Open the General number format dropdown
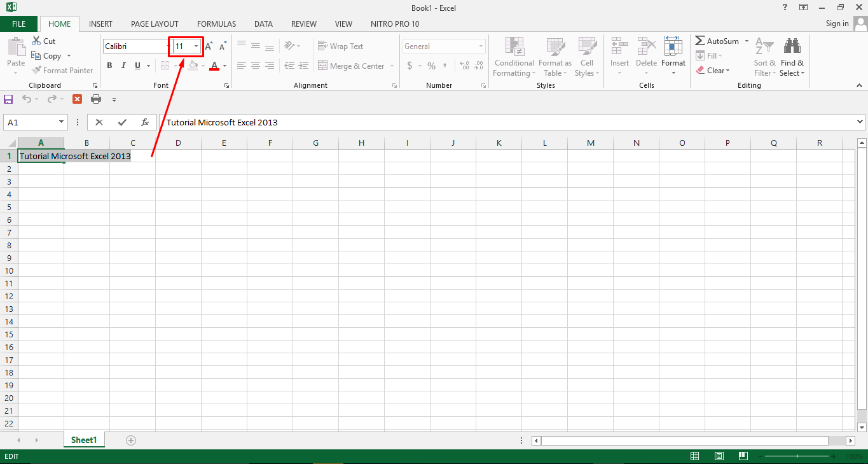868x464 pixels. 481,46
